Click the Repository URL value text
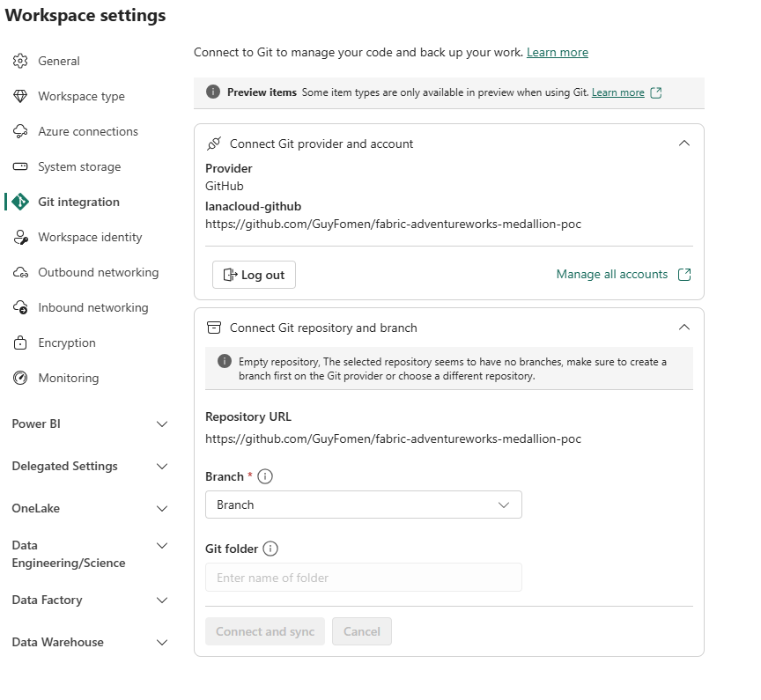The image size is (761, 700). 393,439
